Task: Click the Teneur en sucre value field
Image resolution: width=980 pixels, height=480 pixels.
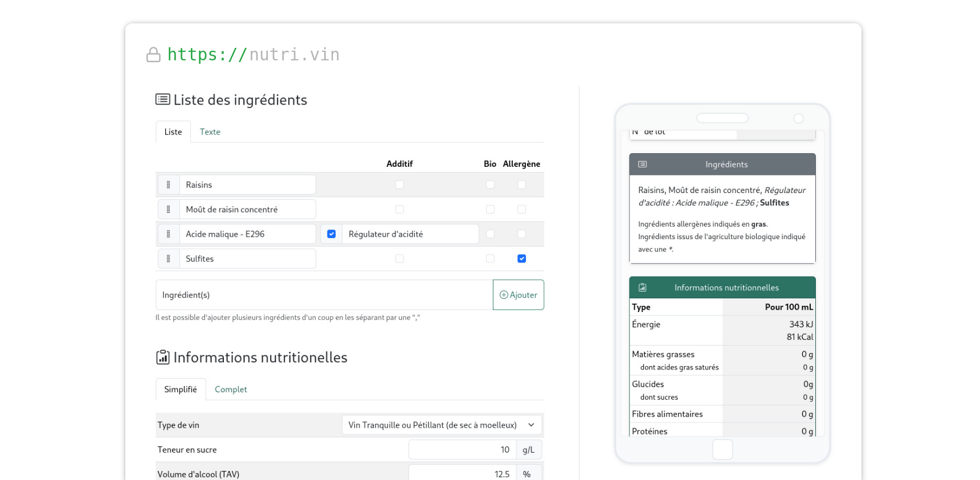Action: pyautogui.click(x=462, y=450)
